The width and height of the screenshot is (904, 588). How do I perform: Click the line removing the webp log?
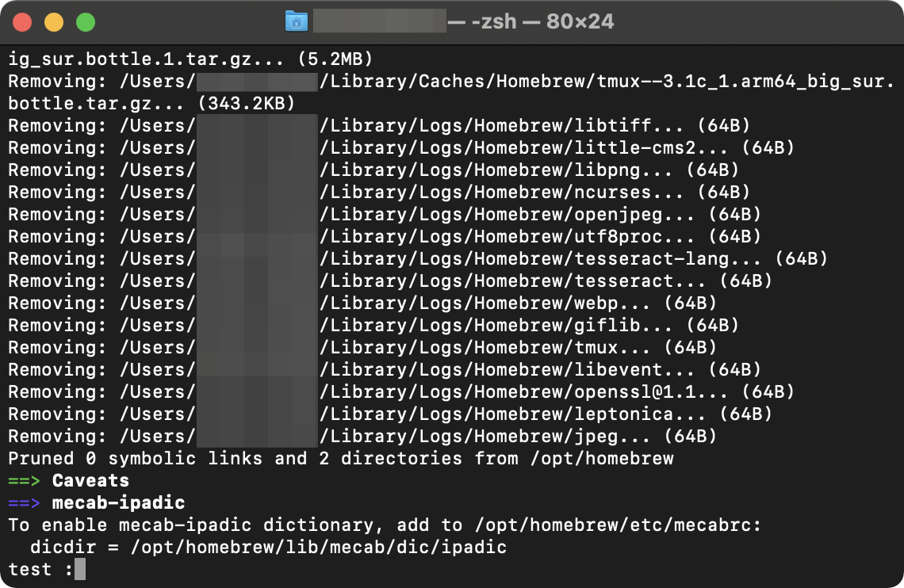pos(362,304)
